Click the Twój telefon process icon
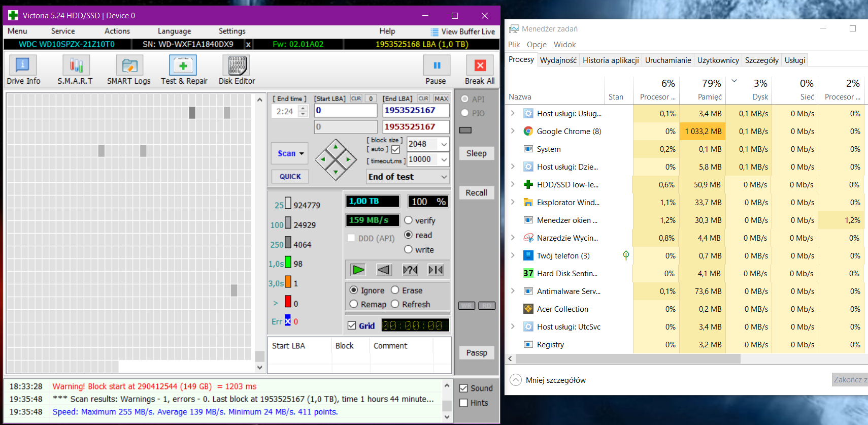This screenshot has height=425, width=868. pyautogui.click(x=528, y=255)
